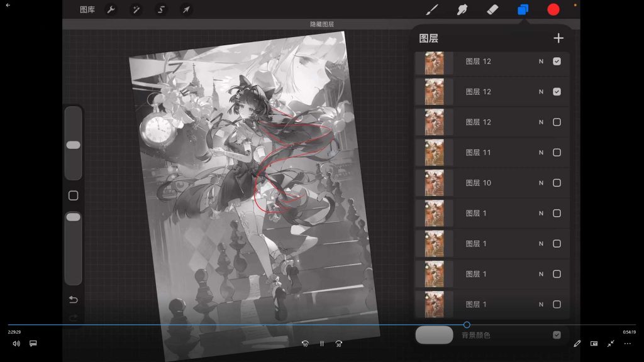Image resolution: width=644 pixels, height=362 pixels.
Task: Add a new layer with plus button
Action: coord(558,38)
